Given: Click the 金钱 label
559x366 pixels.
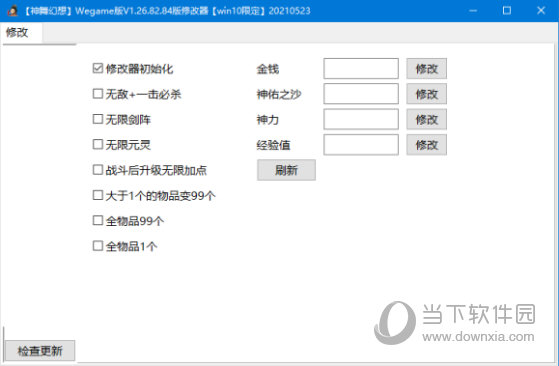Looking at the screenshot, I should pyautogui.click(x=268, y=69).
